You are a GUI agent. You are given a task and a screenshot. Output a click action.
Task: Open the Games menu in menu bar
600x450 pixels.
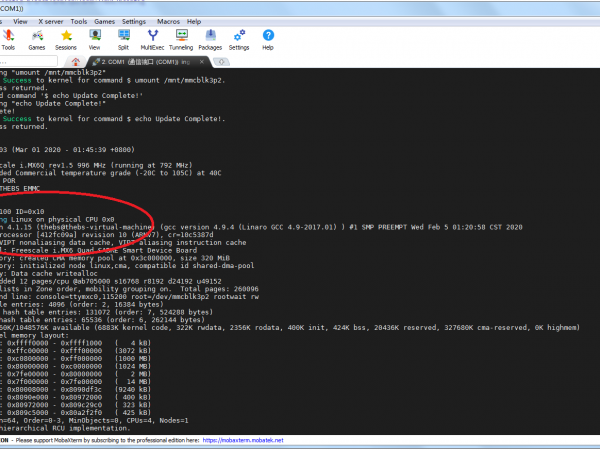coord(103,20)
